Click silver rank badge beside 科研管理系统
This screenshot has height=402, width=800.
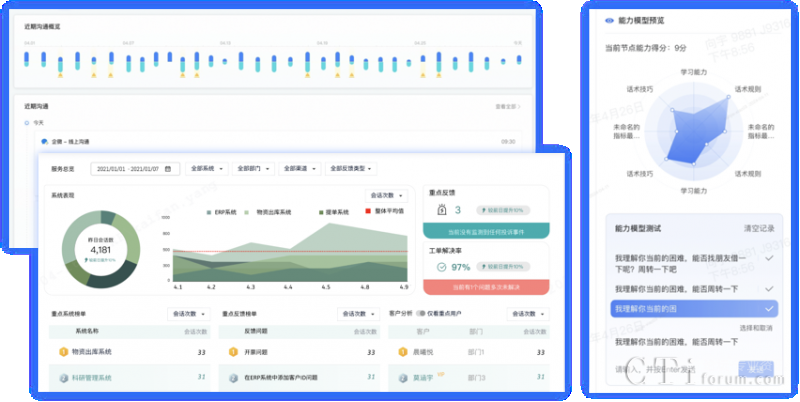(x=62, y=377)
